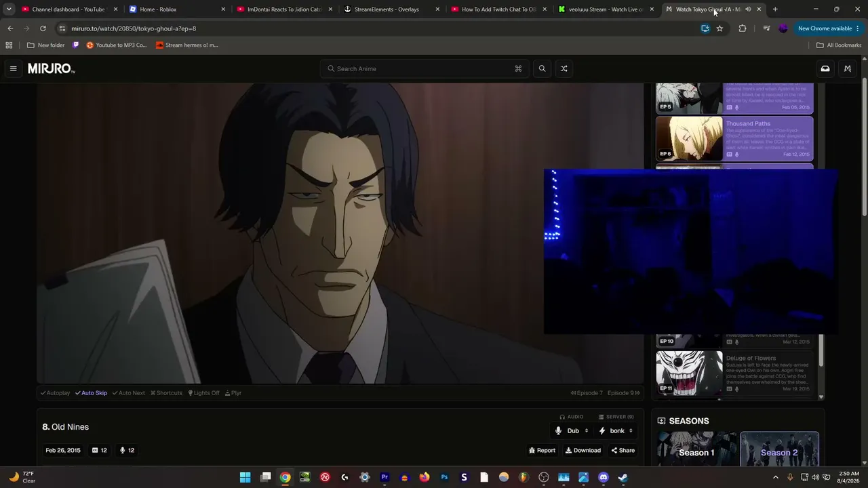Open Photoshop from the taskbar
868x488 pixels.
(444, 477)
